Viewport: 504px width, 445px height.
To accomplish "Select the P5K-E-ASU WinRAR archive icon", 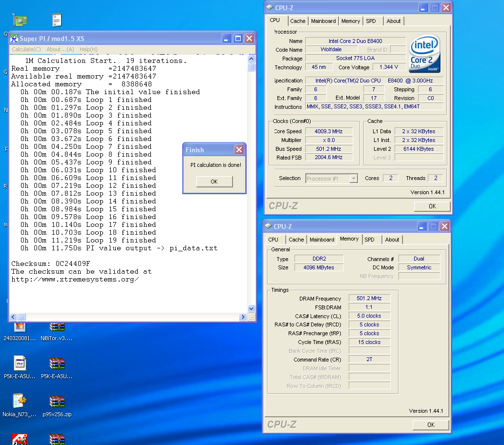I will coord(57,367).
